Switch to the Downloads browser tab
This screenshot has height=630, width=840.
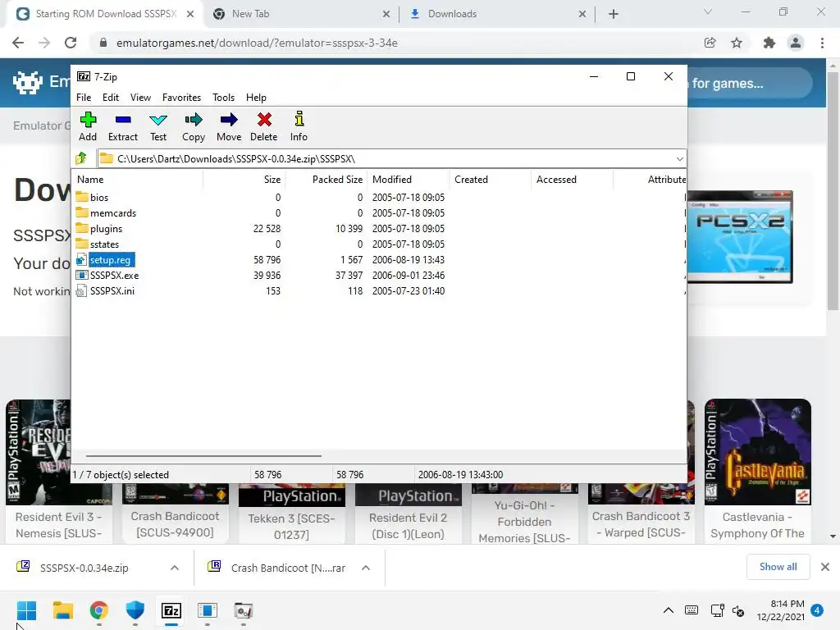coord(496,14)
